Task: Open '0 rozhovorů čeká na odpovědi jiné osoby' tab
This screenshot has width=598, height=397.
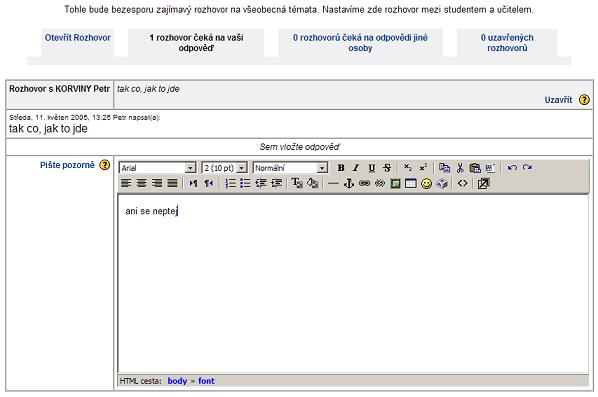Action: click(x=360, y=43)
